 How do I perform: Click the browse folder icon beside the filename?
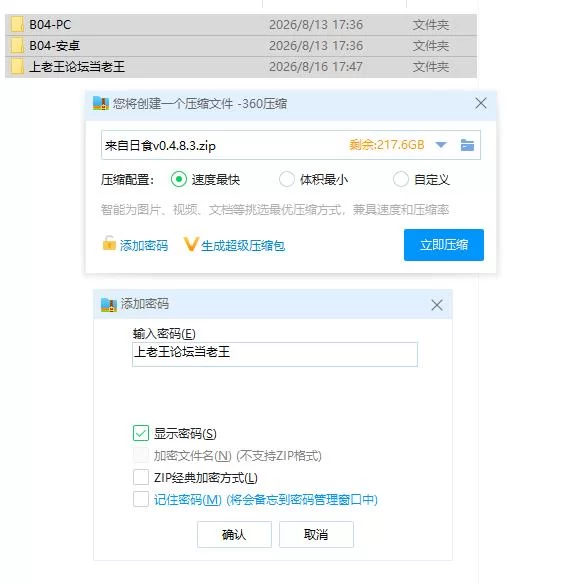tap(467, 145)
